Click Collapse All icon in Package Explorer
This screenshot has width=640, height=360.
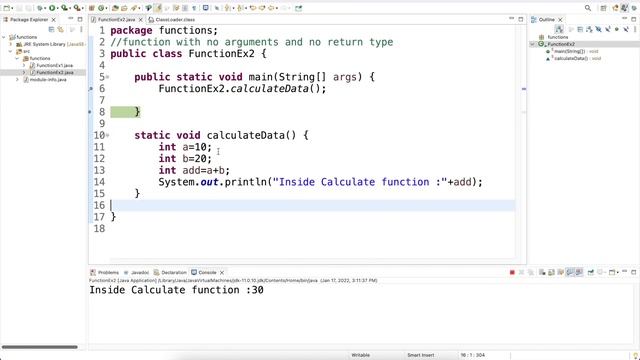click(51, 29)
